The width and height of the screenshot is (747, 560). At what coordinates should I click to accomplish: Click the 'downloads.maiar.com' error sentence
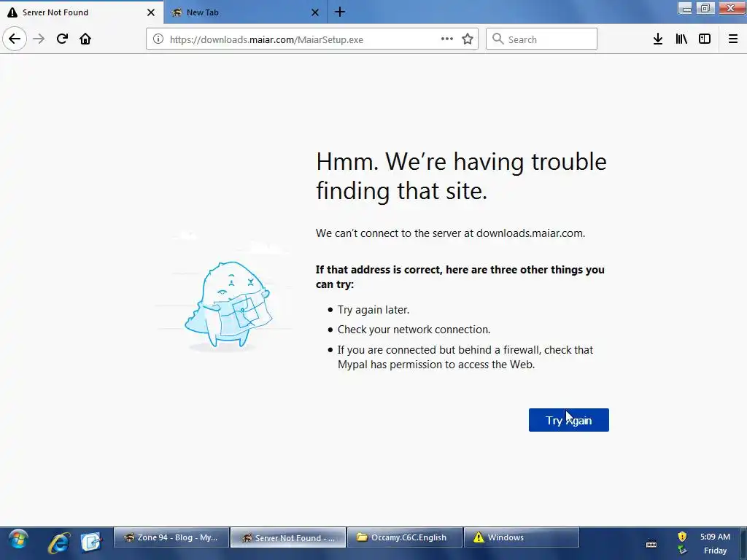pos(450,233)
